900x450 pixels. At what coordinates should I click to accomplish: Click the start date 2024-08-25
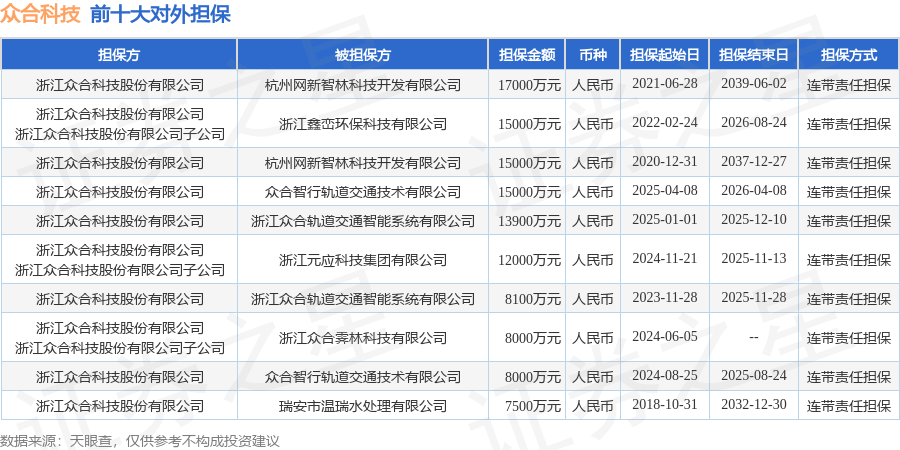(x=665, y=375)
